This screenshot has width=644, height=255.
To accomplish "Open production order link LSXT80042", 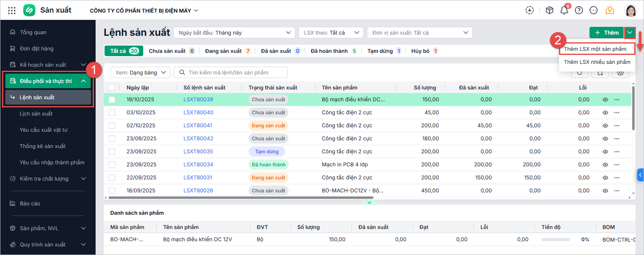I will tap(198, 139).
